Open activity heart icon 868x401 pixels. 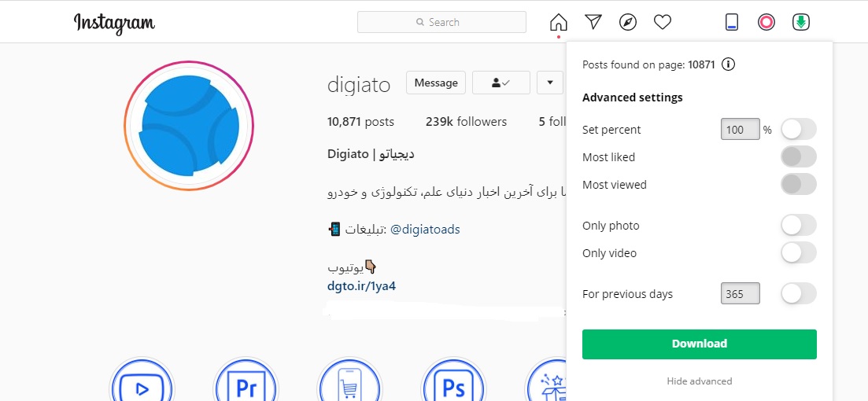tap(663, 22)
